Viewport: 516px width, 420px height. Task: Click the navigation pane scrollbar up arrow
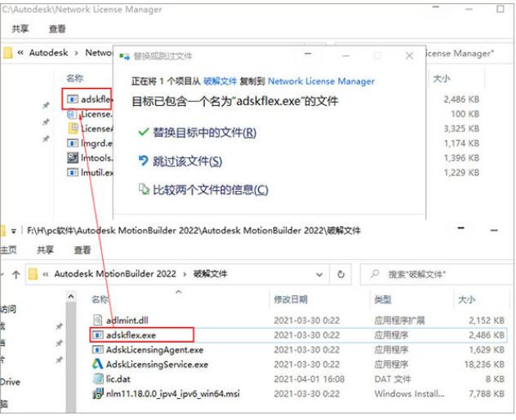[71, 297]
